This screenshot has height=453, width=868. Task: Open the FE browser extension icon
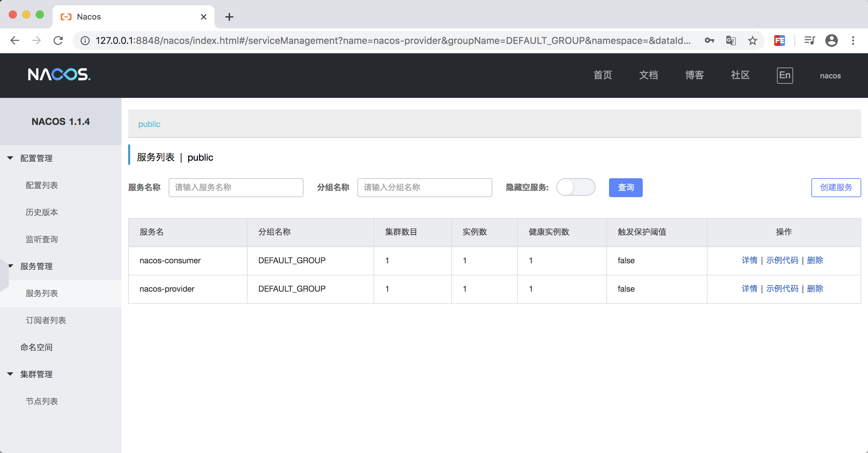pos(780,41)
